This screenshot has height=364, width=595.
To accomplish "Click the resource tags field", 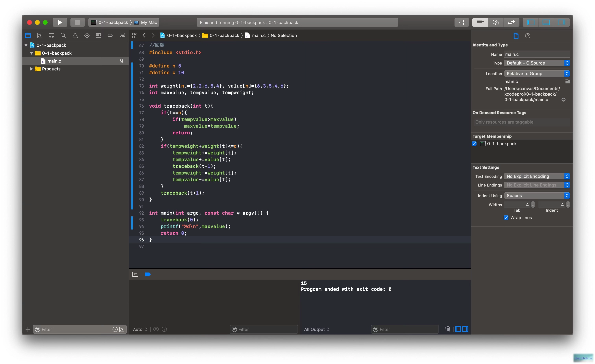I will coord(522,122).
